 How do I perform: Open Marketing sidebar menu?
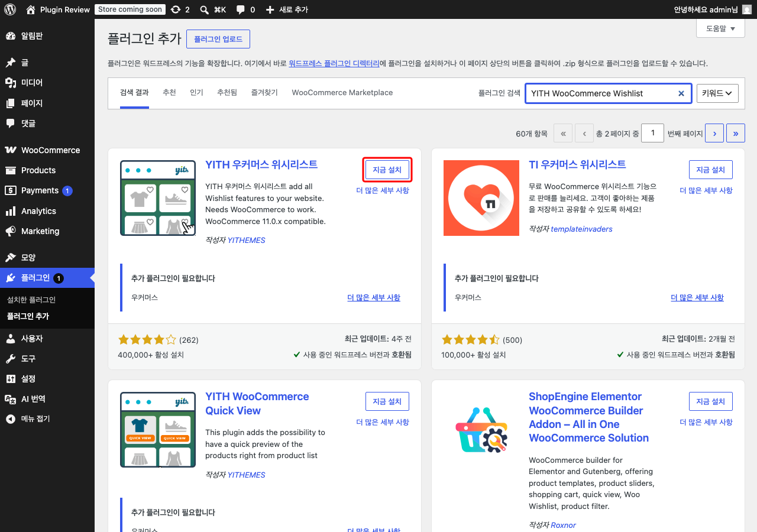coord(47,231)
